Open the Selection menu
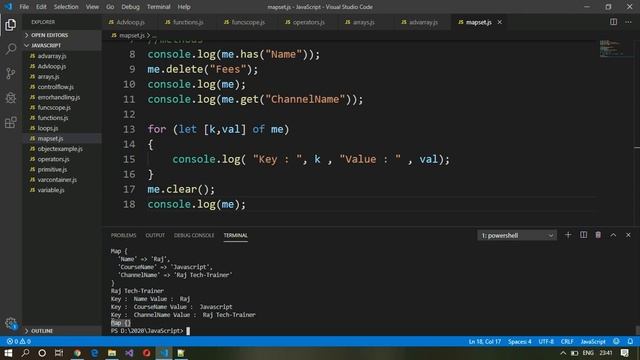This screenshot has width=640, height=360. pos(66,7)
